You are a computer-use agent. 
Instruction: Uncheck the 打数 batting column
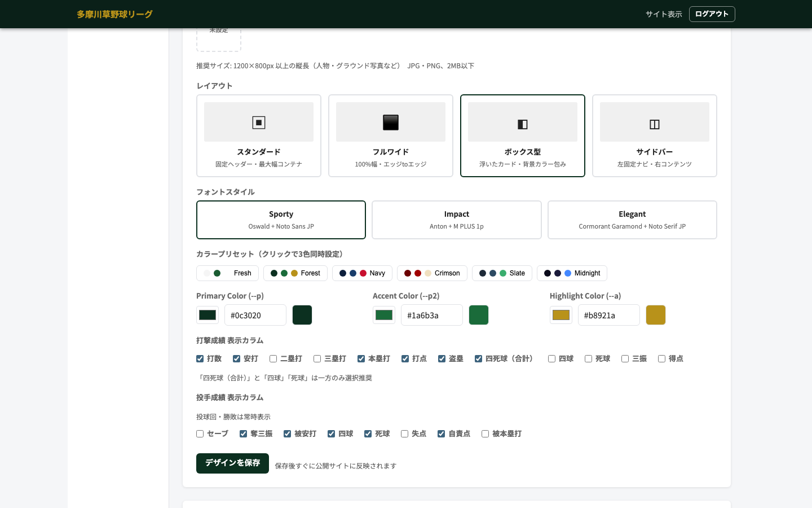tap(200, 359)
